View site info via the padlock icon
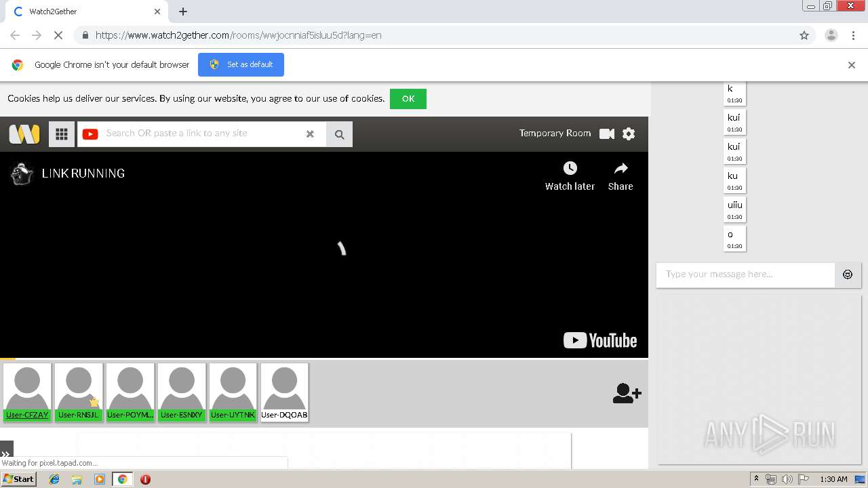This screenshot has width=868, height=488. pyautogui.click(x=85, y=35)
